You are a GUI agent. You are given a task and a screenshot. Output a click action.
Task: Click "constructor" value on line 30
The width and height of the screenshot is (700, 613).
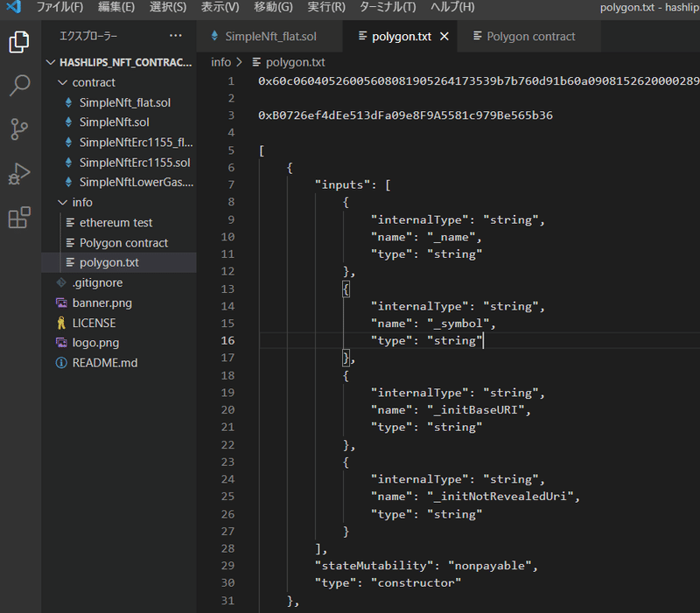(x=416, y=583)
